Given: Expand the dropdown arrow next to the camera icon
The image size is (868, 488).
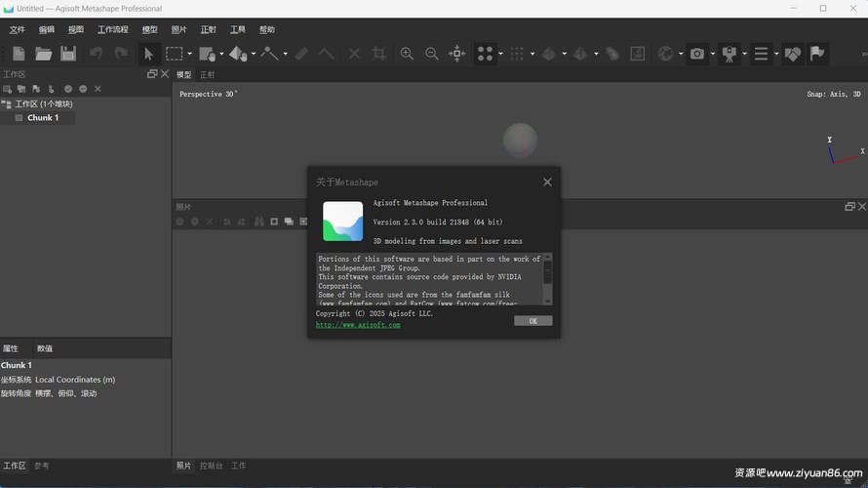Looking at the screenshot, I should (712, 54).
